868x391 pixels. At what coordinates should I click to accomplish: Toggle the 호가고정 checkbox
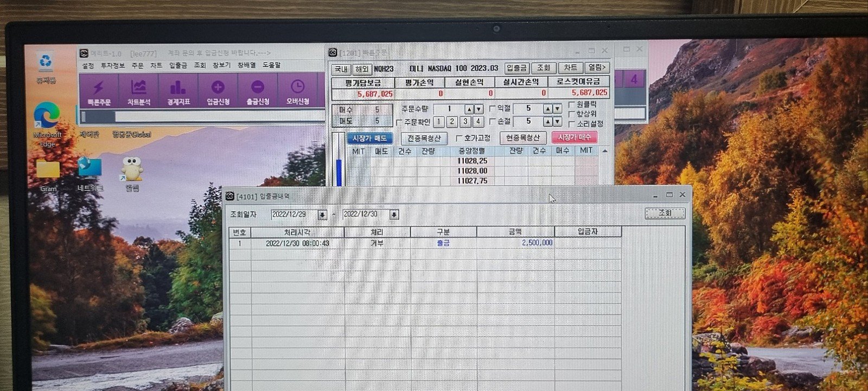459,138
